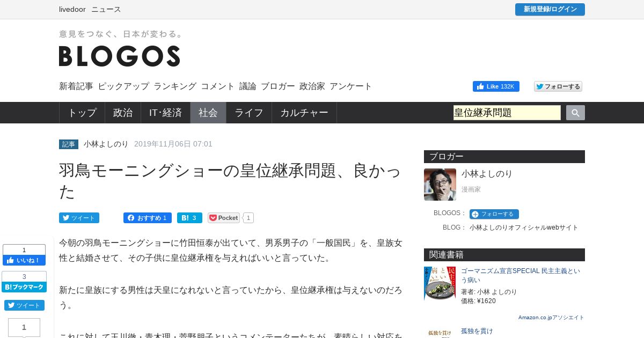
Task: Click the left sidebar いいね！ button
Action: 24,260
